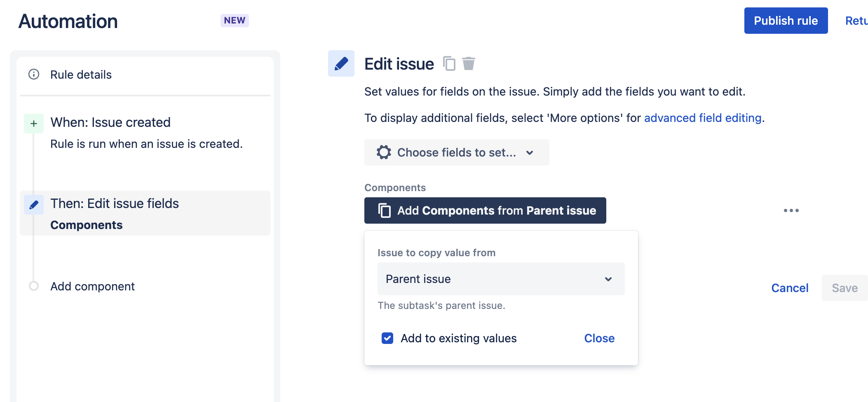Click the info icon beside Rule details
Image resolution: width=868 pixels, height=402 pixels.
point(33,75)
